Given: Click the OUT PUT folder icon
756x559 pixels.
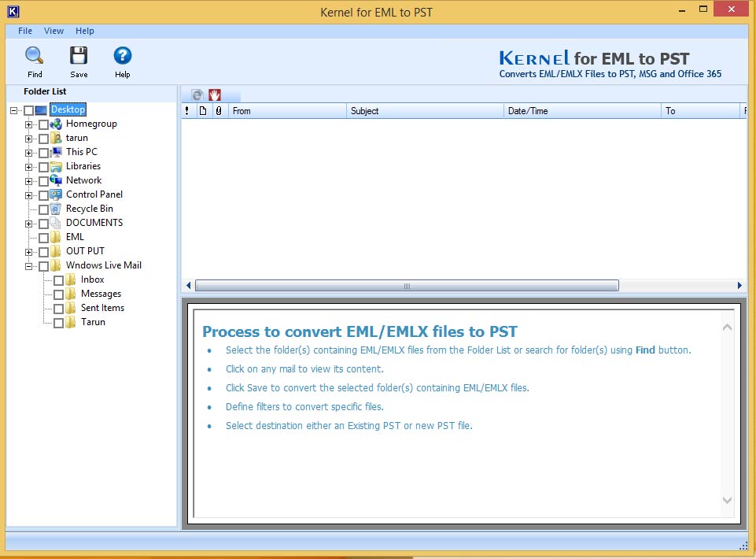Looking at the screenshot, I should [x=56, y=251].
